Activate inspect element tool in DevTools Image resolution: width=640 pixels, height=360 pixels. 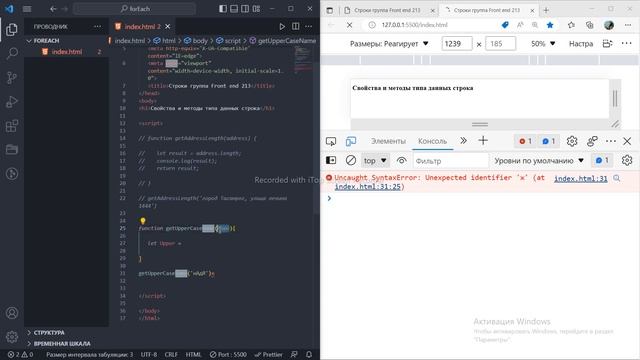coord(331,141)
